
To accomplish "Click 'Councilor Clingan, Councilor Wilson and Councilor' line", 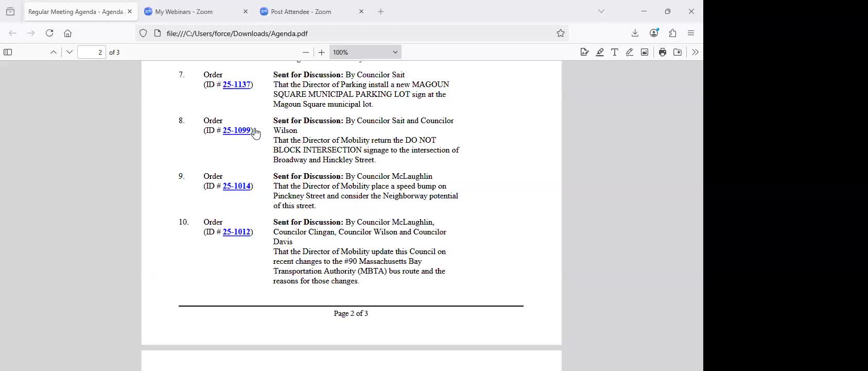I will (360, 232).
